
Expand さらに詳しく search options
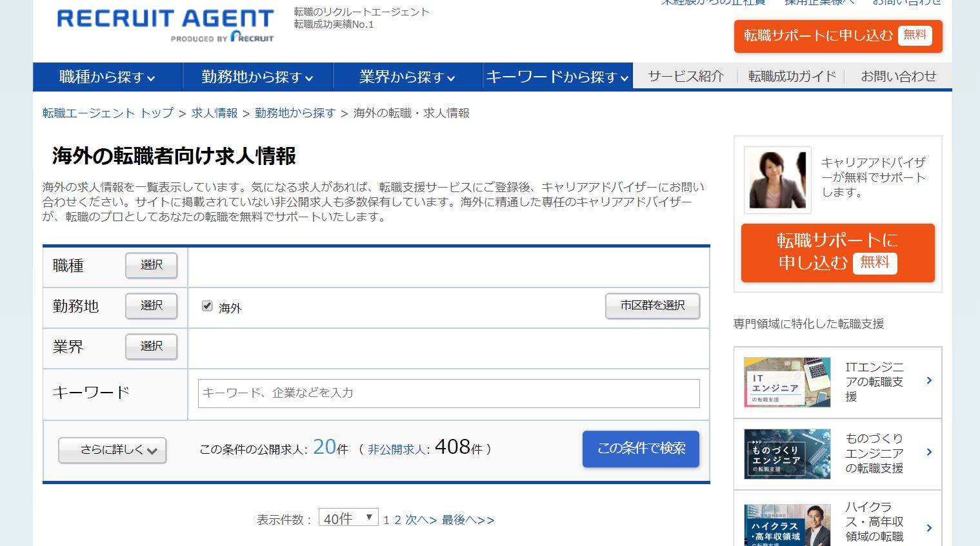112,450
